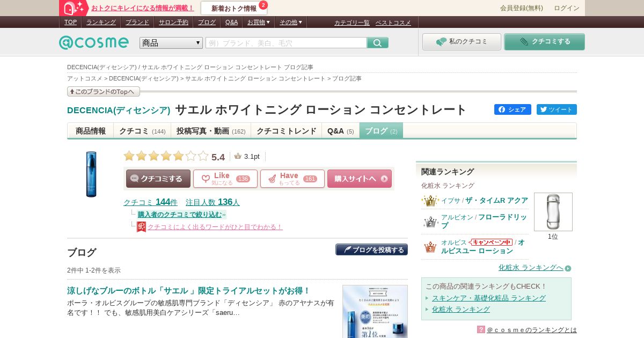Open TOP in navigation bar
Screen dimensions: 644x338
coord(70,22)
